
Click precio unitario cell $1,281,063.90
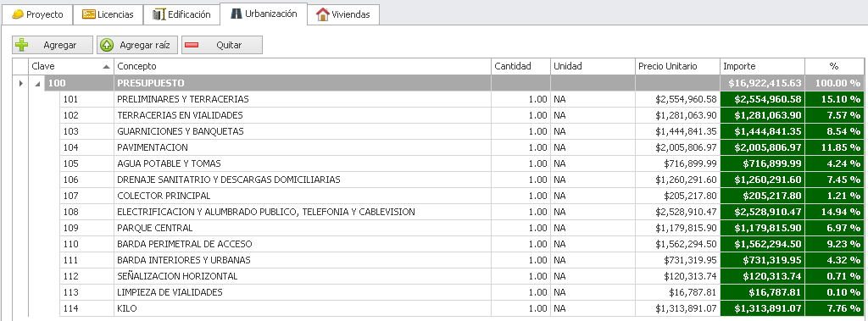point(677,115)
